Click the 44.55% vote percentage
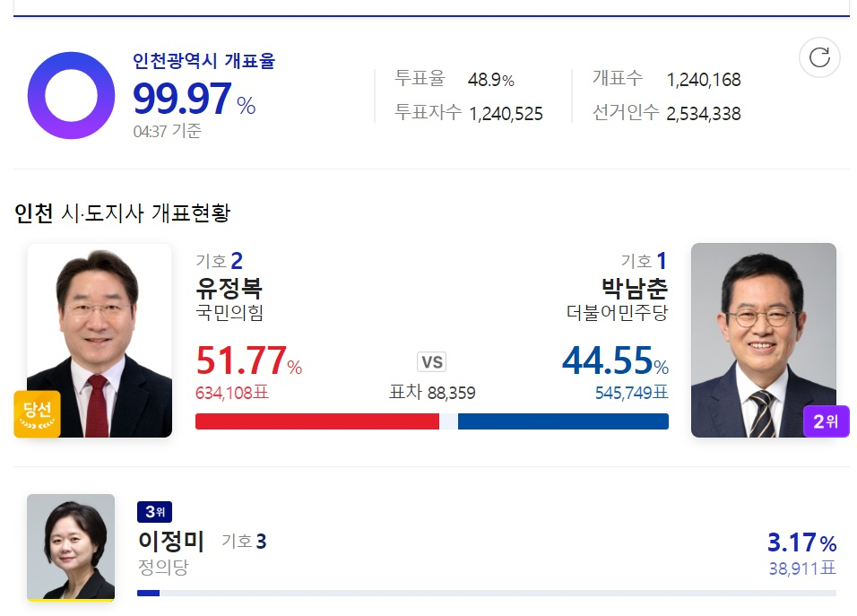857x616 pixels. (616, 360)
